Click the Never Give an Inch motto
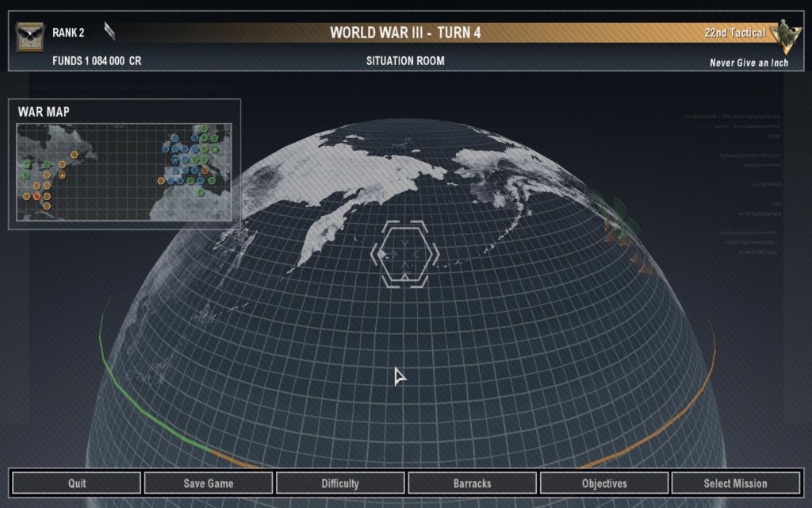This screenshot has width=812, height=508. [x=749, y=63]
